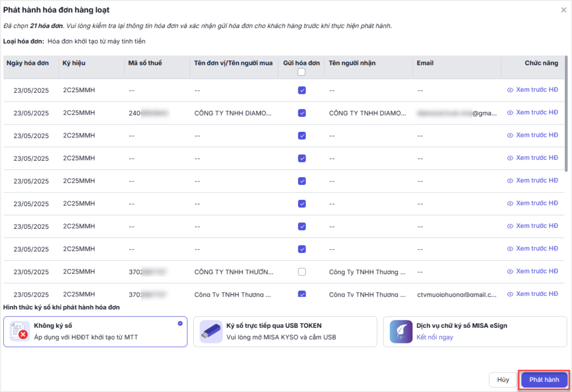Click eye icon for CÔNG TY TNHH THƯƠN row
Viewport: 572px width, 392px height.
pos(510,271)
